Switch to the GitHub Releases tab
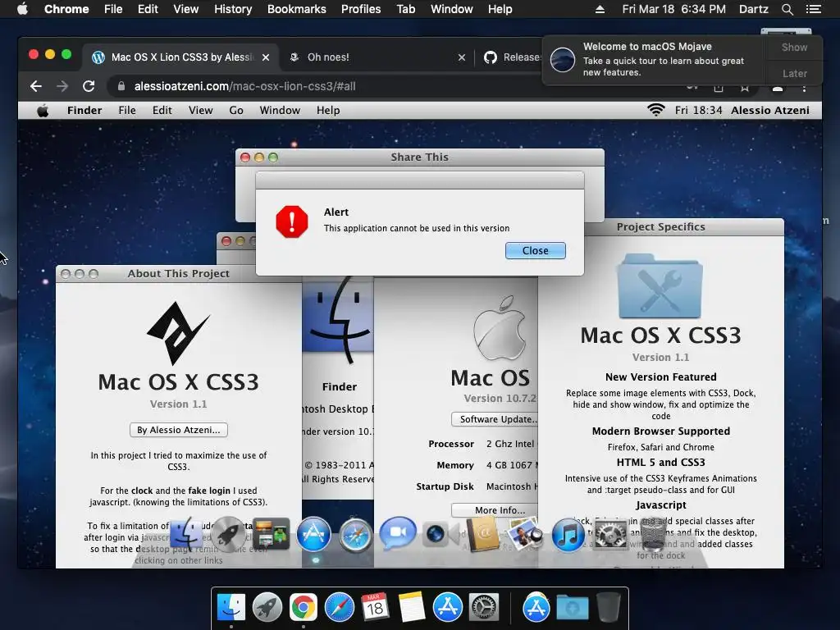 click(512, 57)
